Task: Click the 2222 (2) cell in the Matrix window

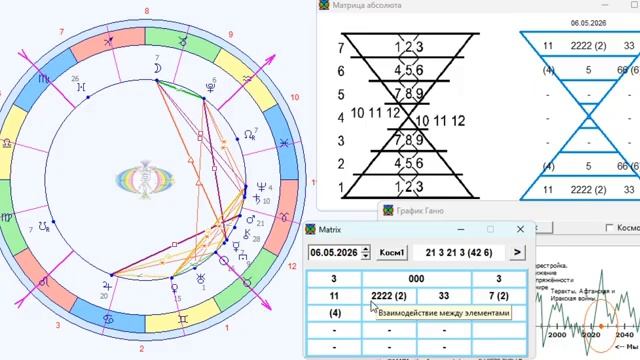Action: point(389,296)
